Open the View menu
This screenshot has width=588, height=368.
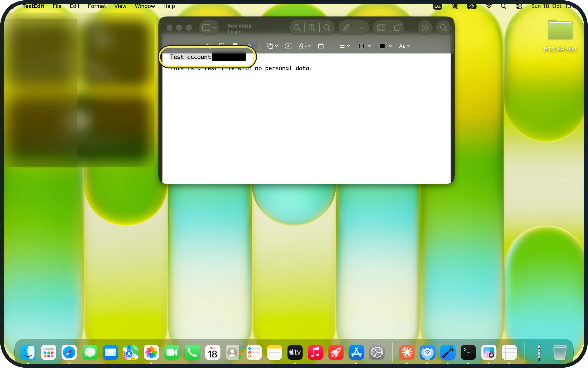(120, 6)
